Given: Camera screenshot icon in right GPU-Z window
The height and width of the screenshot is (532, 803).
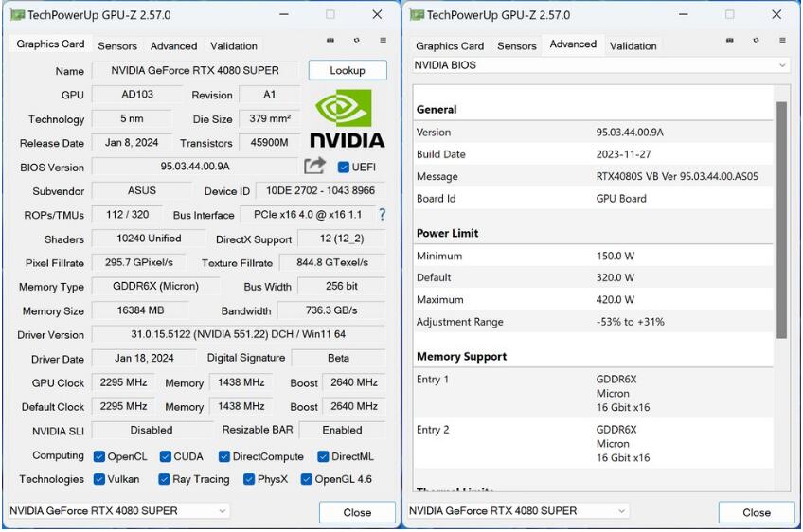Looking at the screenshot, I should 730,40.
